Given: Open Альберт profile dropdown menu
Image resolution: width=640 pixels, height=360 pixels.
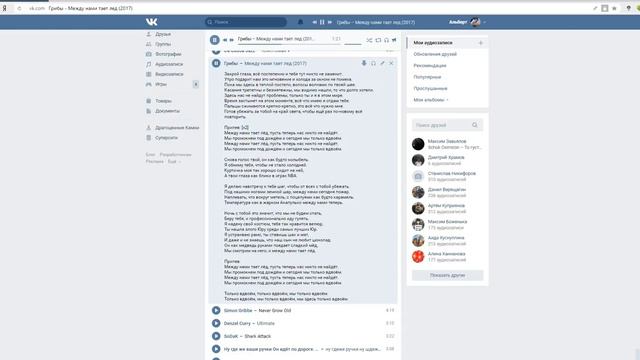Looking at the screenshot, I should [x=467, y=22].
